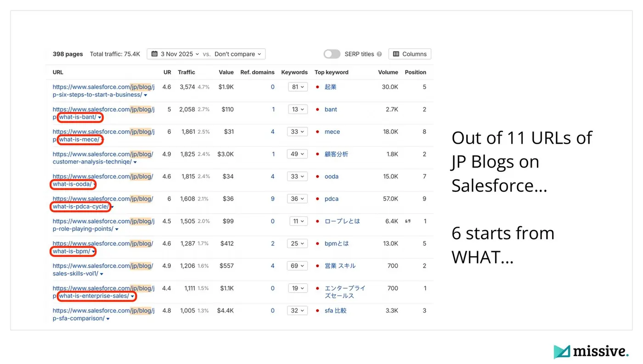The width and height of the screenshot is (643, 364).
Task: Open the top keyword 顧客分析
Action: pyautogui.click(x=336, y=154)
